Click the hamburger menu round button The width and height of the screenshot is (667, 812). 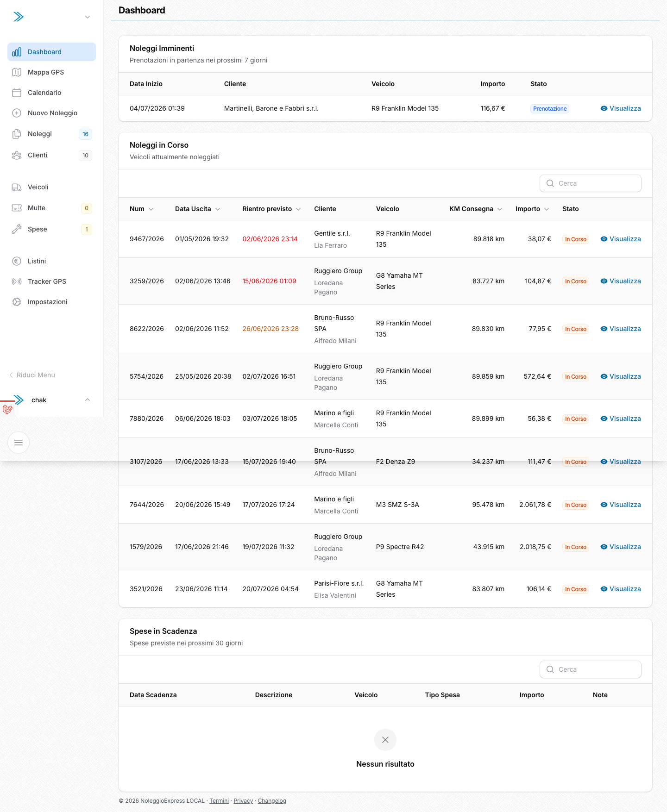click(19, 443)
